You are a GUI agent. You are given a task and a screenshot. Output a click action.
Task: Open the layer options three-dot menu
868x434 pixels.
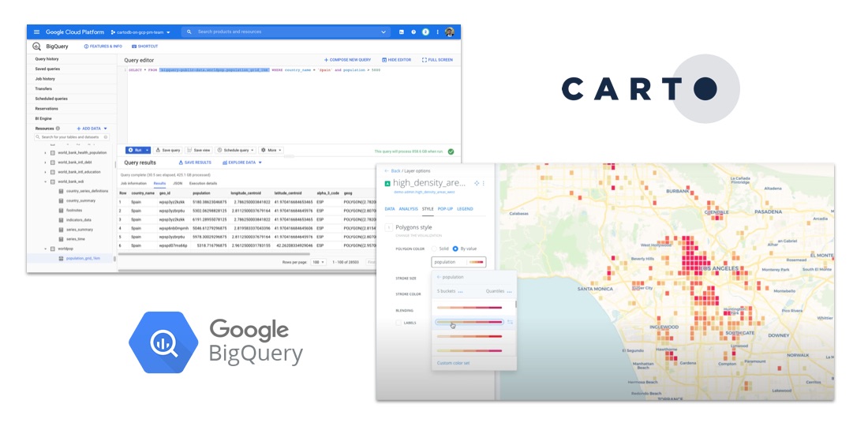tap(484, 182)
